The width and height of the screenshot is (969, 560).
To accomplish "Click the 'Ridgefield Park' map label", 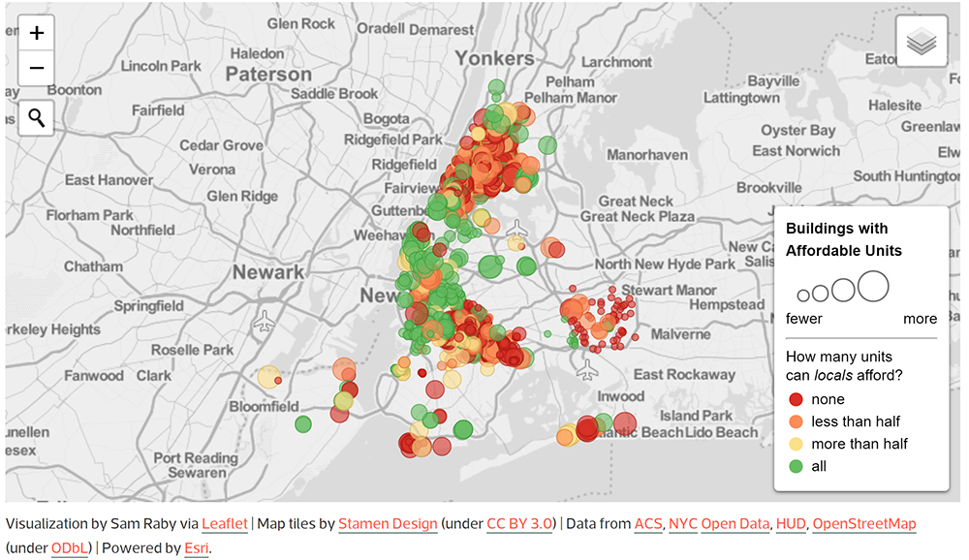I will coord(393,140).
